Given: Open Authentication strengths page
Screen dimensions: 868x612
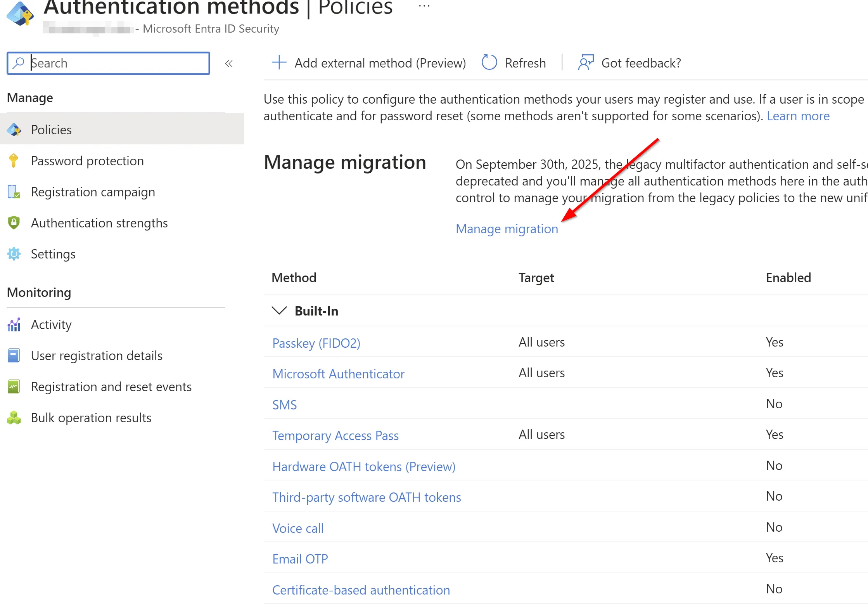Looking at the screenshot, I should coord(99,223).
